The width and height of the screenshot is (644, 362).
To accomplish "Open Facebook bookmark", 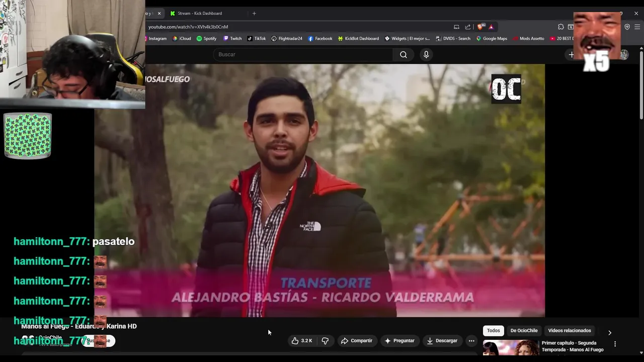I will (320, 38).
